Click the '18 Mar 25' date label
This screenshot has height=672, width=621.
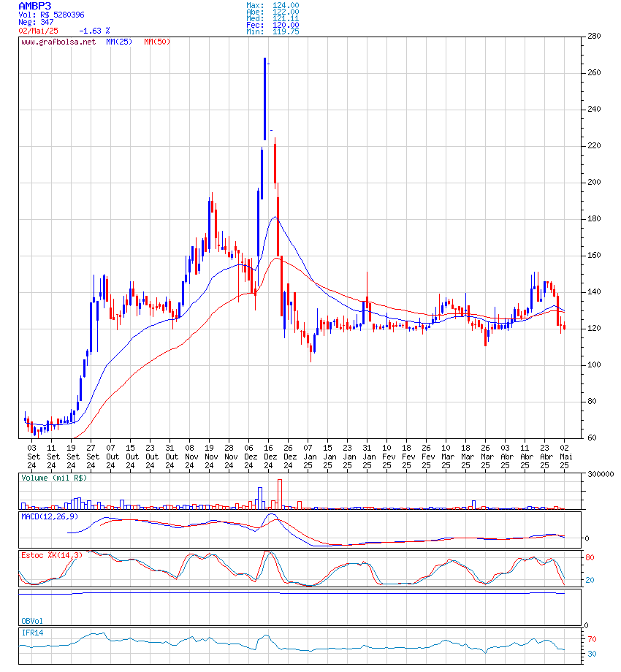pos(466,457)
